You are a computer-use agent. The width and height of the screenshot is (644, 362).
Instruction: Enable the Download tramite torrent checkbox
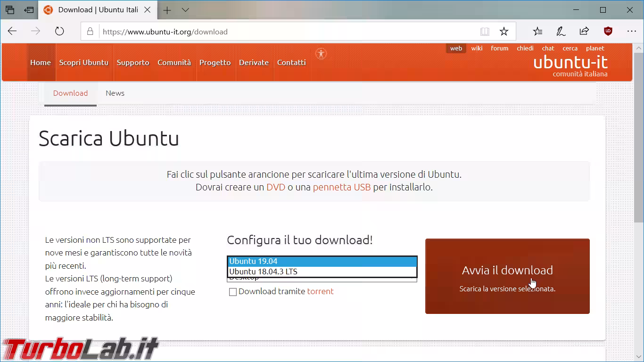[232, 292]
